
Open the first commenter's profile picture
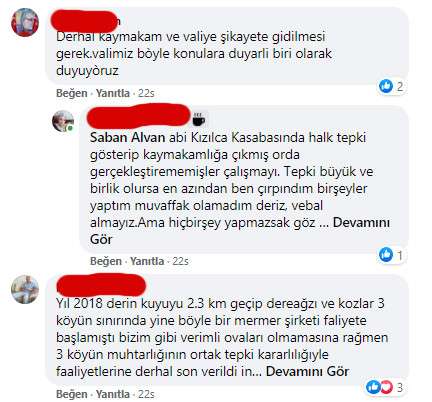(x=25, y=22)
